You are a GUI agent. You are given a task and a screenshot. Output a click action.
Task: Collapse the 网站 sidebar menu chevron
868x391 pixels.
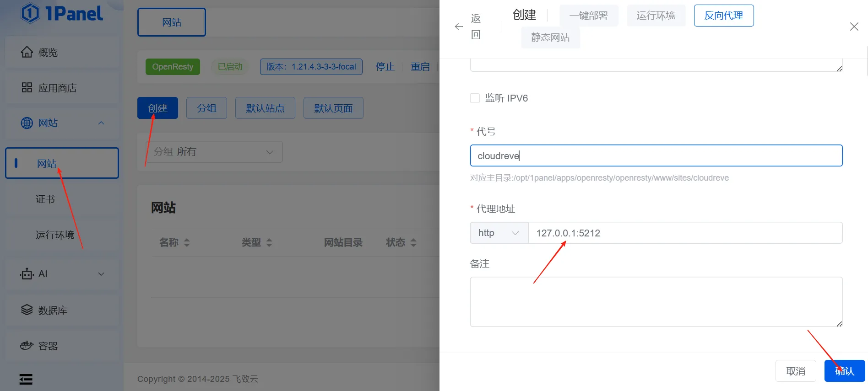[x=101, y=123]
